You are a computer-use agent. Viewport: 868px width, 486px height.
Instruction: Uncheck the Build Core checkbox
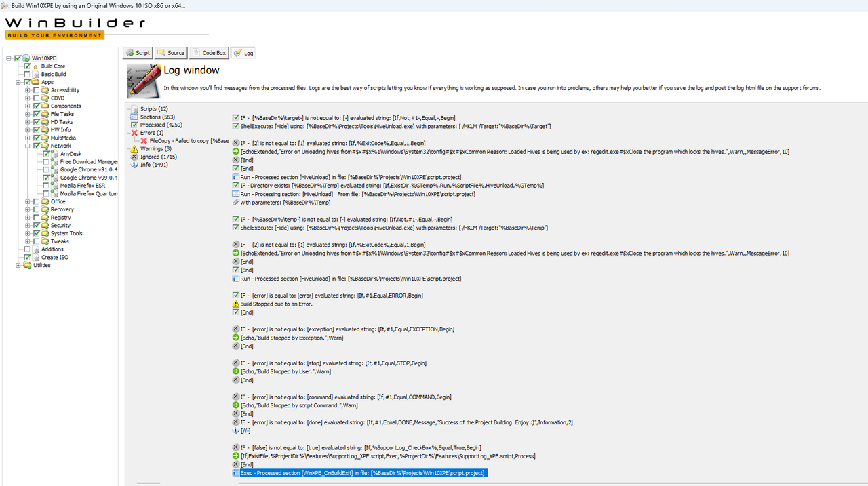coord(27,66)
